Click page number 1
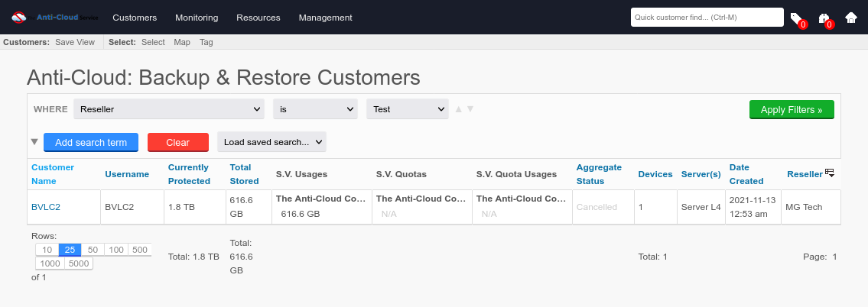 pos(834,257)
